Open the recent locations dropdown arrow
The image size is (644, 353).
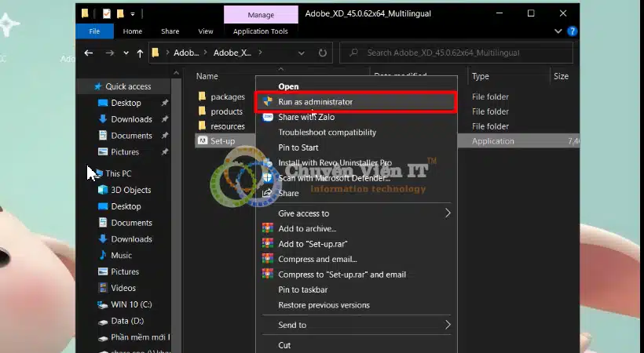126,53
